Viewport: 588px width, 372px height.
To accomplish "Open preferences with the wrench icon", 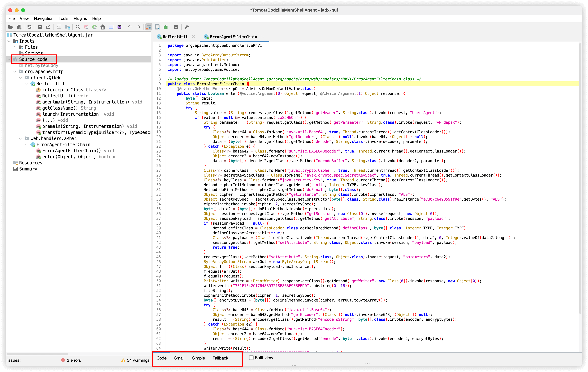I will 187,27.
